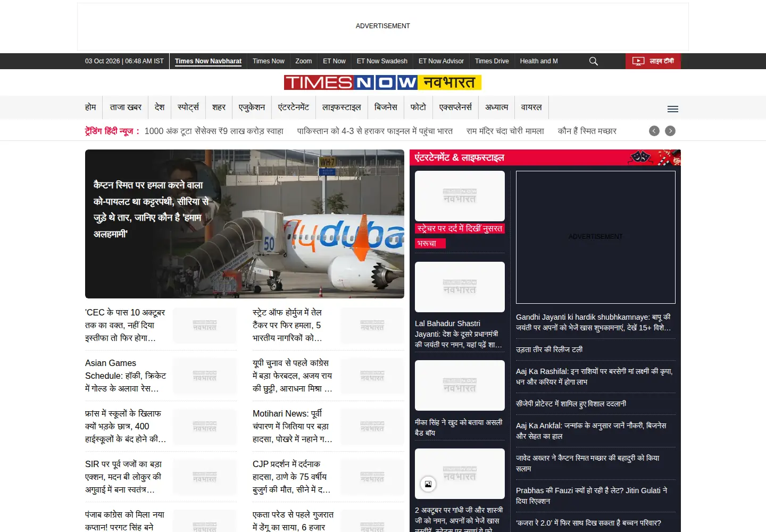The height and width of the screenshot is (532, 766).
Task: Open 'कजरा रे 2.0' बच्चन परिवार story
Action: coord(588,523)
